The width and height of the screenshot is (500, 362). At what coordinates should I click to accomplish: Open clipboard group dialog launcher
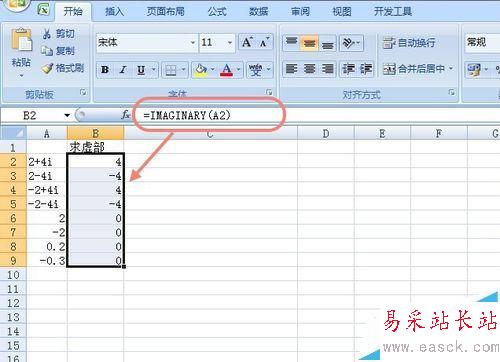(83, 92)
